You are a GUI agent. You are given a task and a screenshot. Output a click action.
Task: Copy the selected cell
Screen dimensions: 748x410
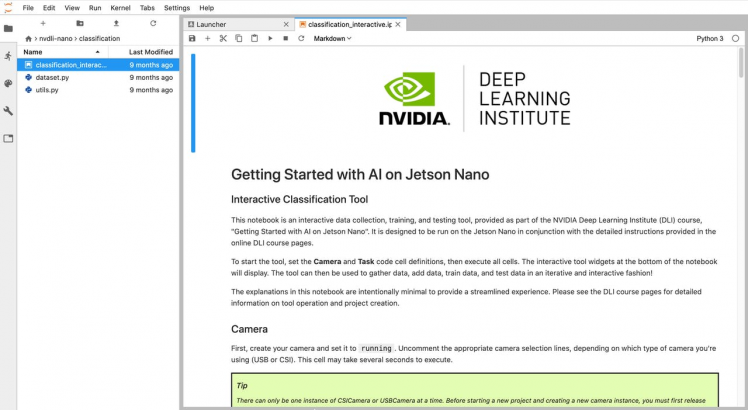pos(239,38)
